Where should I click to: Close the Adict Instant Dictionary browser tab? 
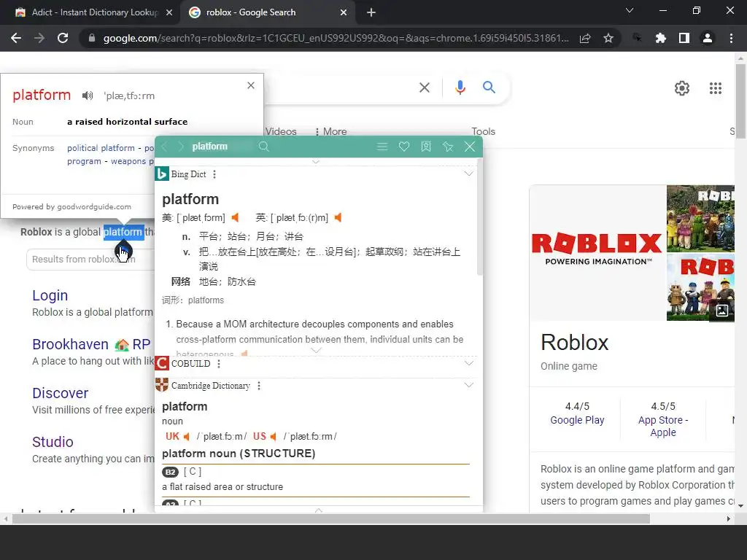pyautogui.click(x=169, y=12)
